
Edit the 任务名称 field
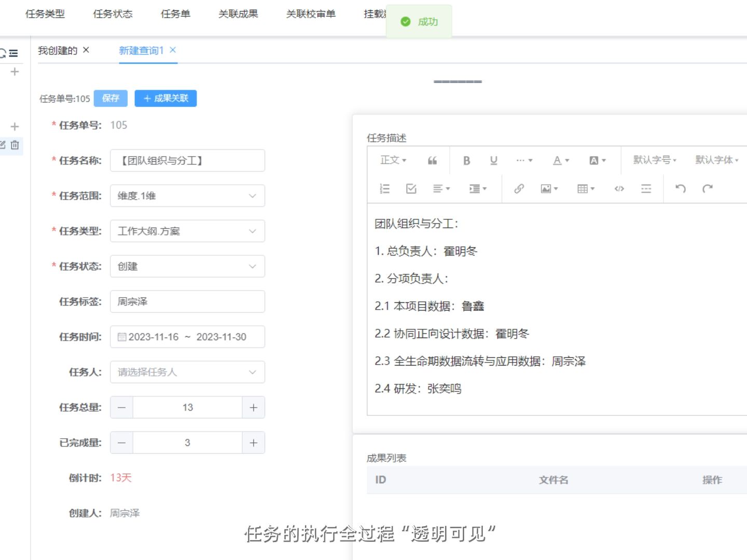pos(187,161)
